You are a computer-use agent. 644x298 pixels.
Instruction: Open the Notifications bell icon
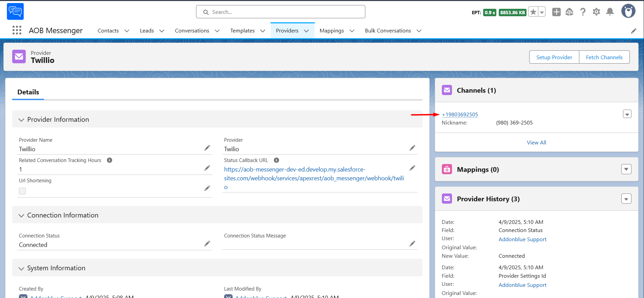(610, 12)
